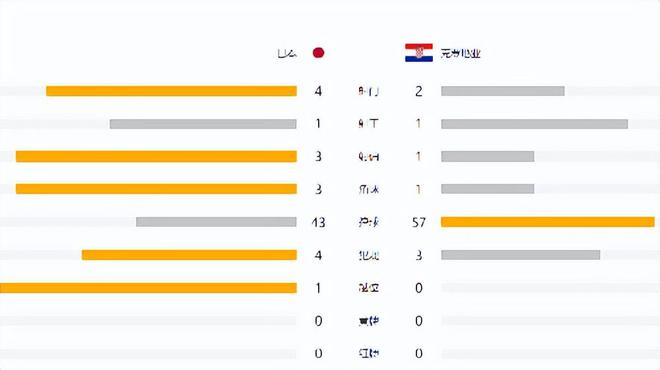Select the Croatia team name beside flag
This screenshot has height=370, width=660.
tap(460, 53)
